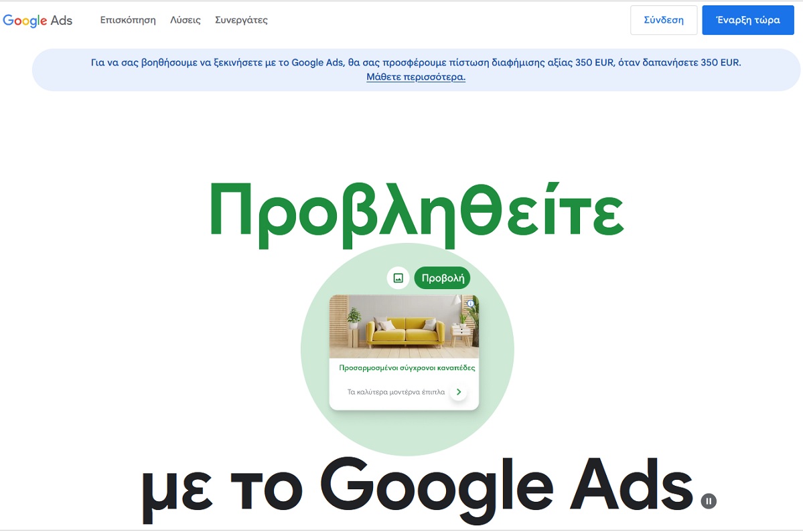This screenshot has height=532, width=803.
Task: Click the green arrow in ad card
Action: click(x=458, y=392)
